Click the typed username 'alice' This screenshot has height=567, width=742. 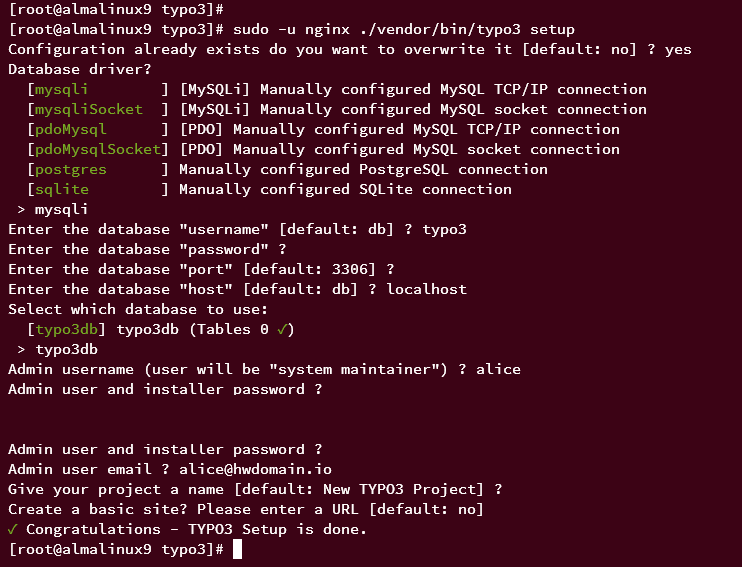point(498,369)
